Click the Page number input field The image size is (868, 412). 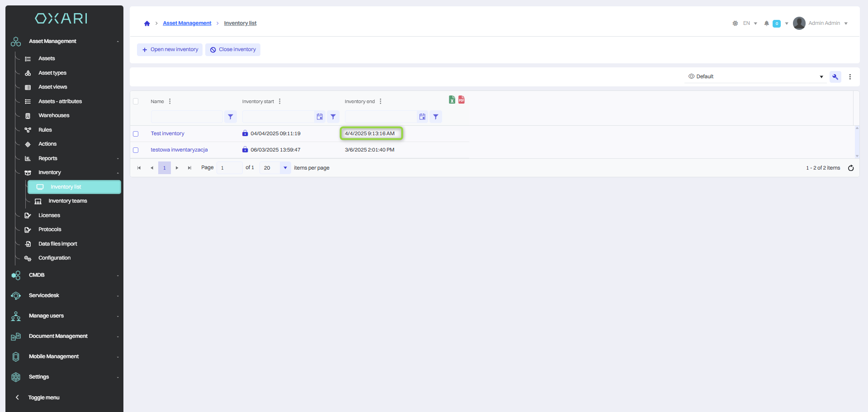(229, 168)
